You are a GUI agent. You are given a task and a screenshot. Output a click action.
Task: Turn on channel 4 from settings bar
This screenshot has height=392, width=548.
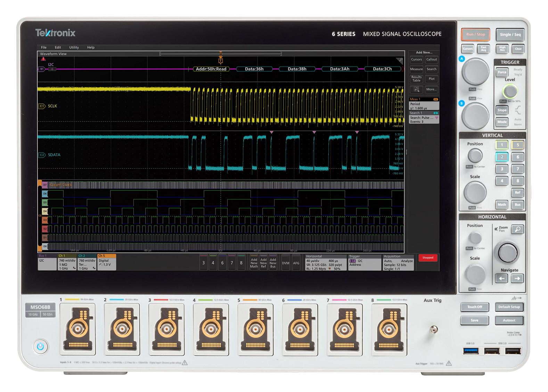click(213, 263)
